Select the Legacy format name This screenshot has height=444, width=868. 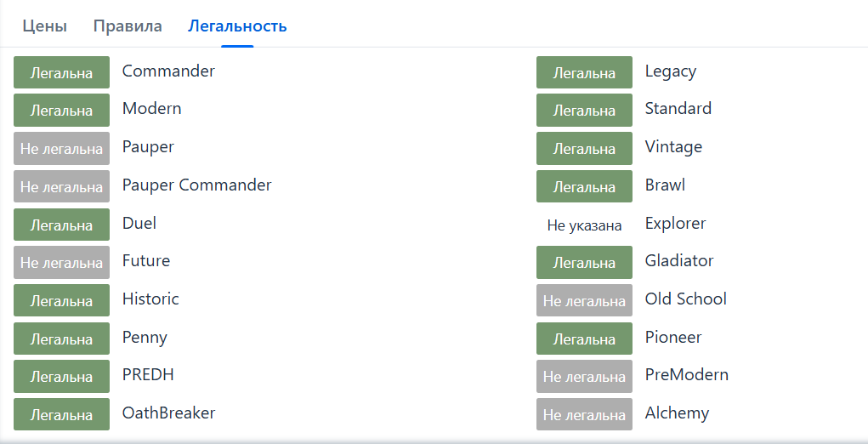click(670, 71)
